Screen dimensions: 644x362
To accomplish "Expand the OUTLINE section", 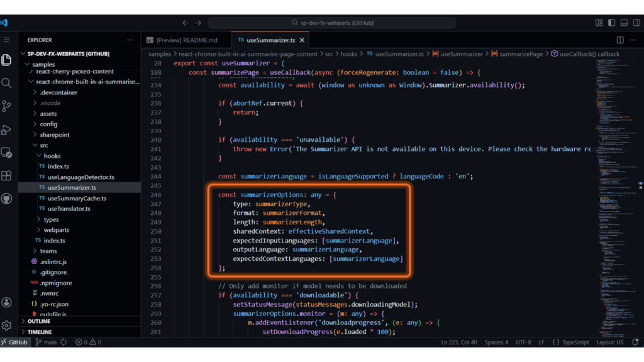I will (x=39, y=321).
